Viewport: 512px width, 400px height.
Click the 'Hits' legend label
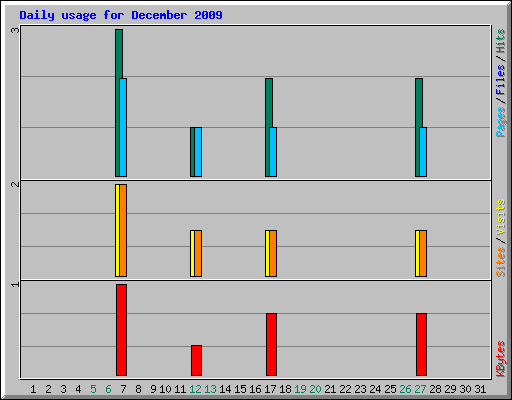[501, 41]
